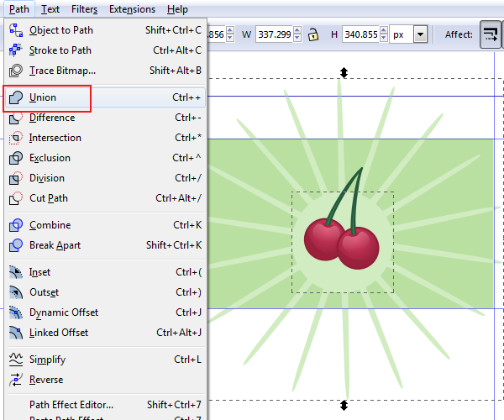
Task: Click the Break Apart icon
Action: tap(16, 245)
